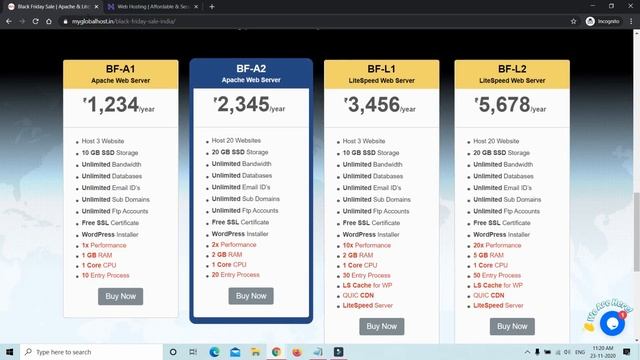Click the address bar URL
640x360 pixels.
[124, 21]
